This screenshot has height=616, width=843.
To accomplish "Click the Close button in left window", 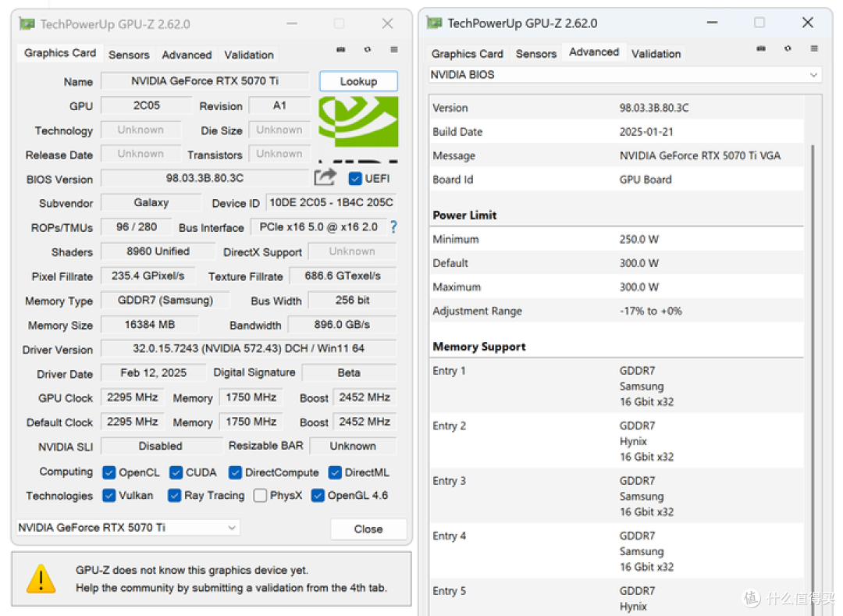I will pos(368,529).
